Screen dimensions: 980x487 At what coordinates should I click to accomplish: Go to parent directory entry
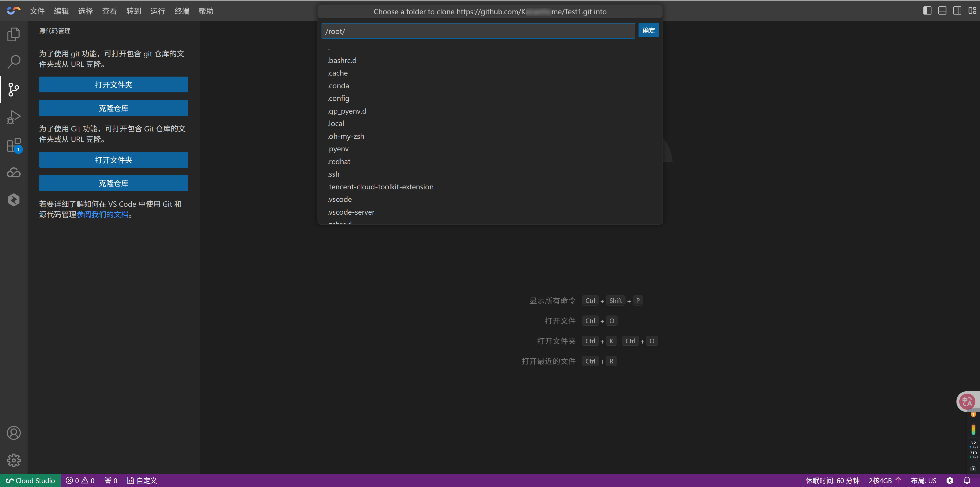pos(329,49)
